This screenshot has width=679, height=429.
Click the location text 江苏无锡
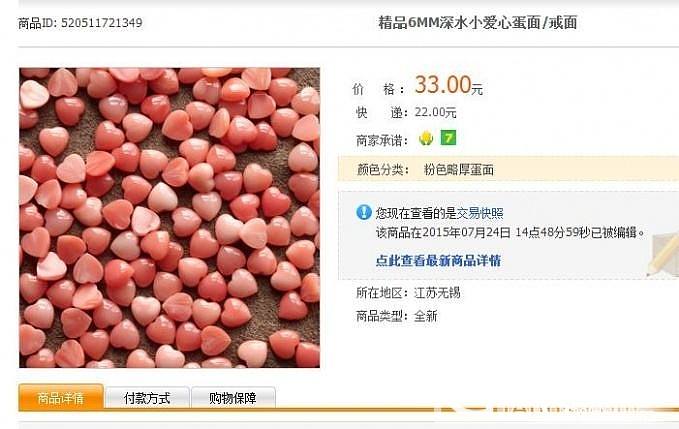point(437,293)
